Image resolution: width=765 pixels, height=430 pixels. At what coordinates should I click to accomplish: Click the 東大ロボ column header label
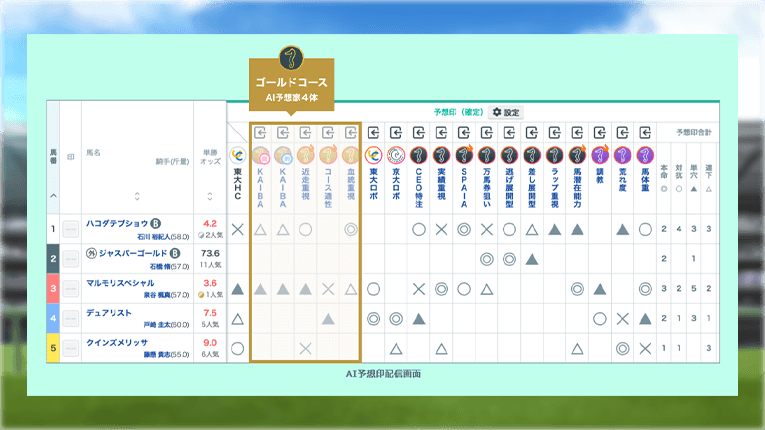click(x=373, y=184)
